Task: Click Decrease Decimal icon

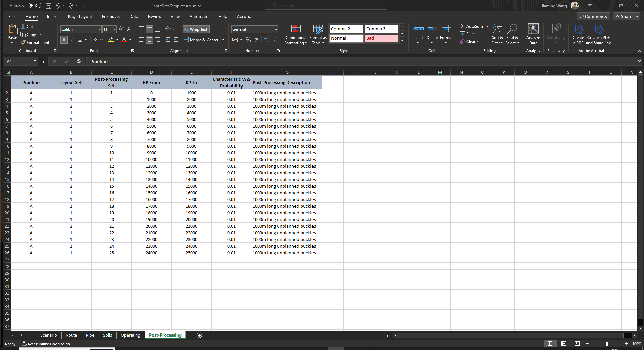Action: point(275,40)
